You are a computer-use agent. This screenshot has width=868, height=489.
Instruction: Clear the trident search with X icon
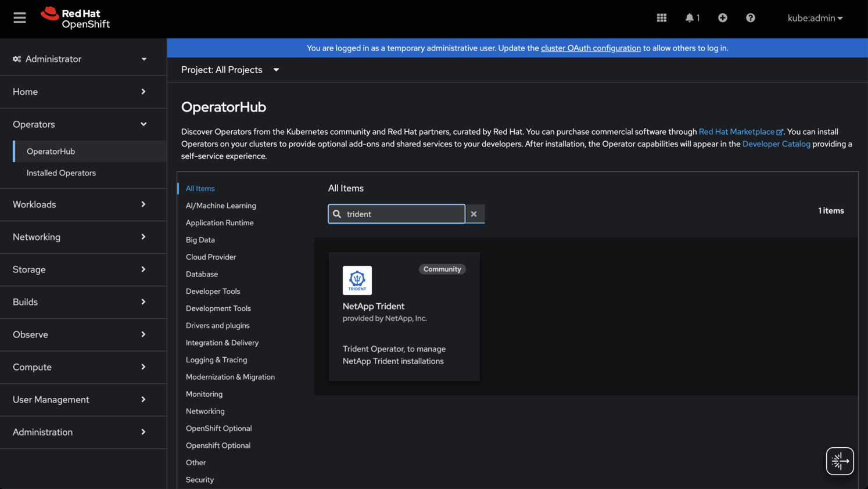(x=474, y=214)
